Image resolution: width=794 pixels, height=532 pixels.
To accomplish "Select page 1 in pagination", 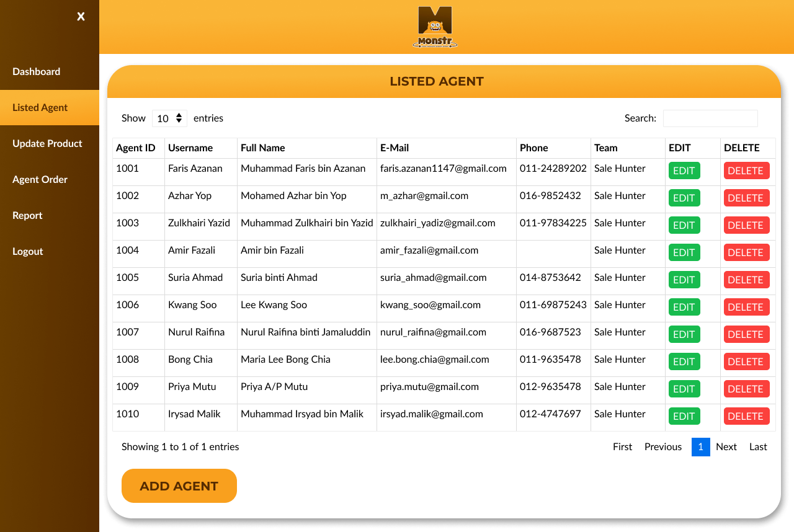I will click(x=700, y=446).
